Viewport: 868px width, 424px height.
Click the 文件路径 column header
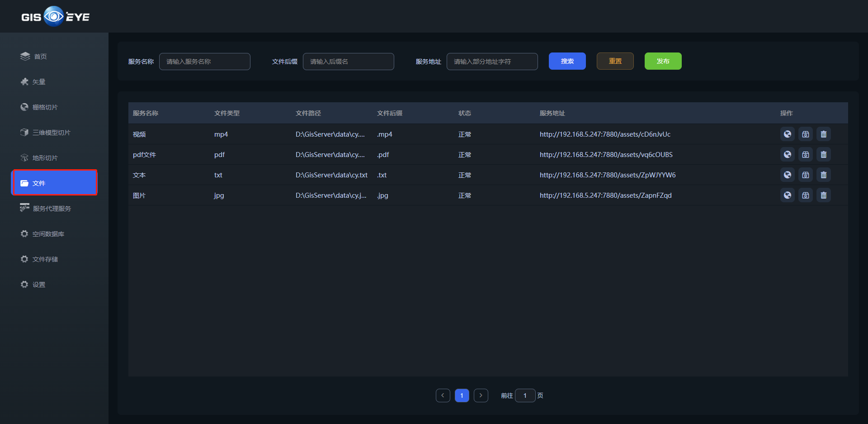pos(308,113)
